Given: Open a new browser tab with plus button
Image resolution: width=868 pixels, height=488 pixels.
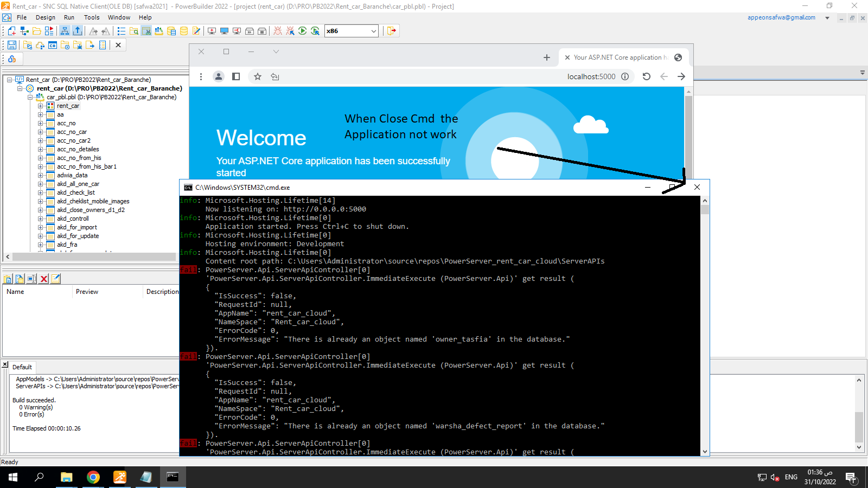Looking at the screenshot, I should 547,57.
